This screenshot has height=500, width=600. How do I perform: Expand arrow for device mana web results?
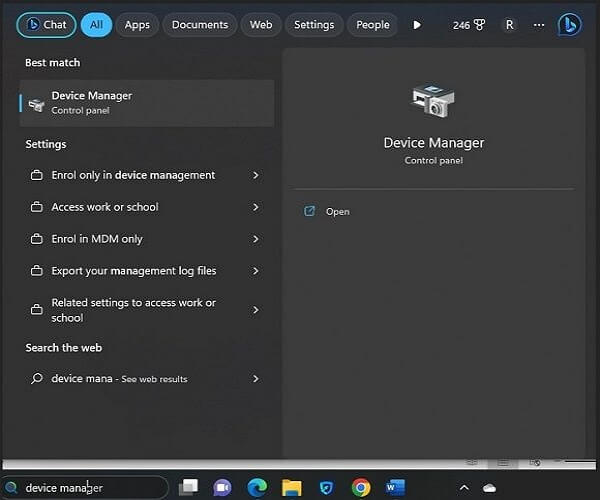[x=256, y=379]
